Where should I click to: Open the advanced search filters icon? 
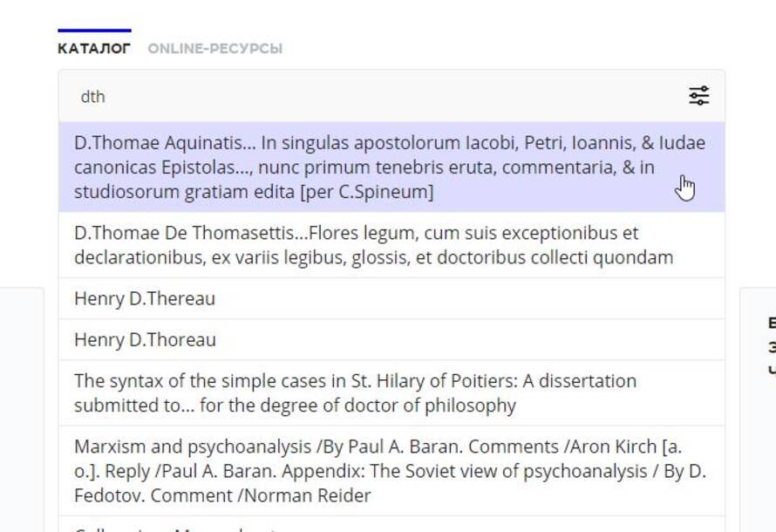pos(698,96)
